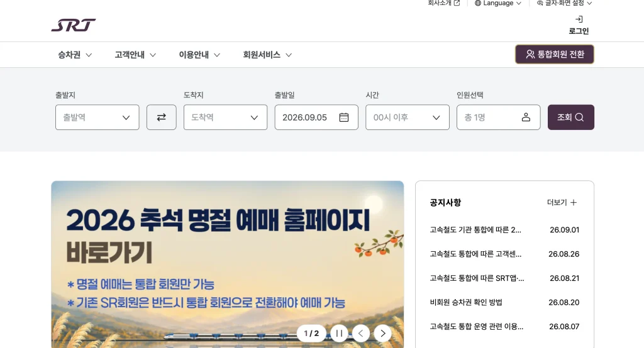Open the 고객안내 menu
Image resolution: width=644 pixels, height=348 pixels.
[135, 55]
